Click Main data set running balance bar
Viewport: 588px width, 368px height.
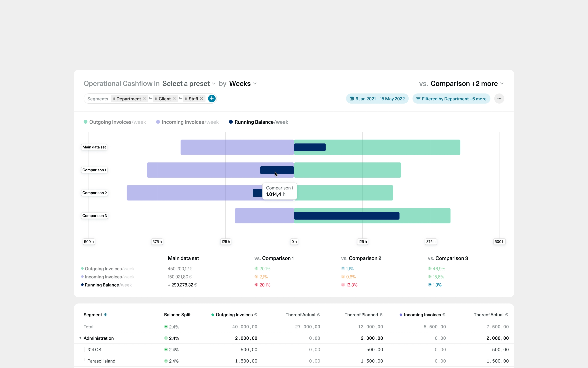click(310, 147)
